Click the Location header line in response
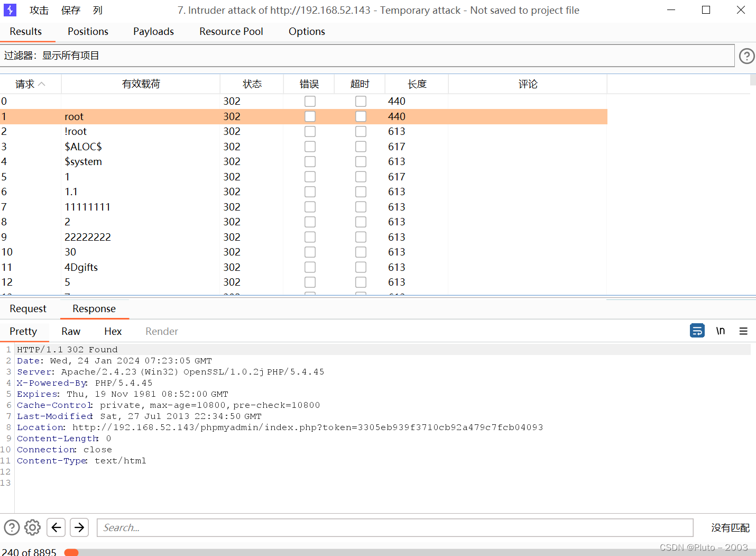 [280, 427]
